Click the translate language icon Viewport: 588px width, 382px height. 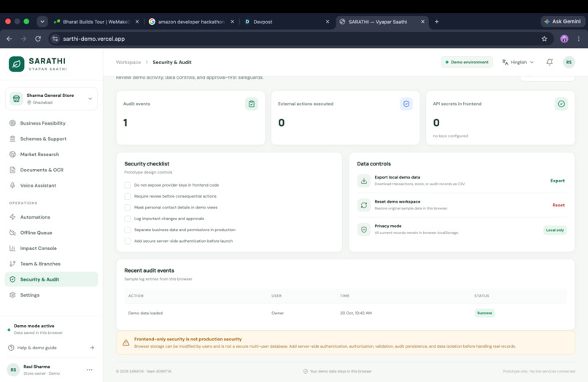505,62
